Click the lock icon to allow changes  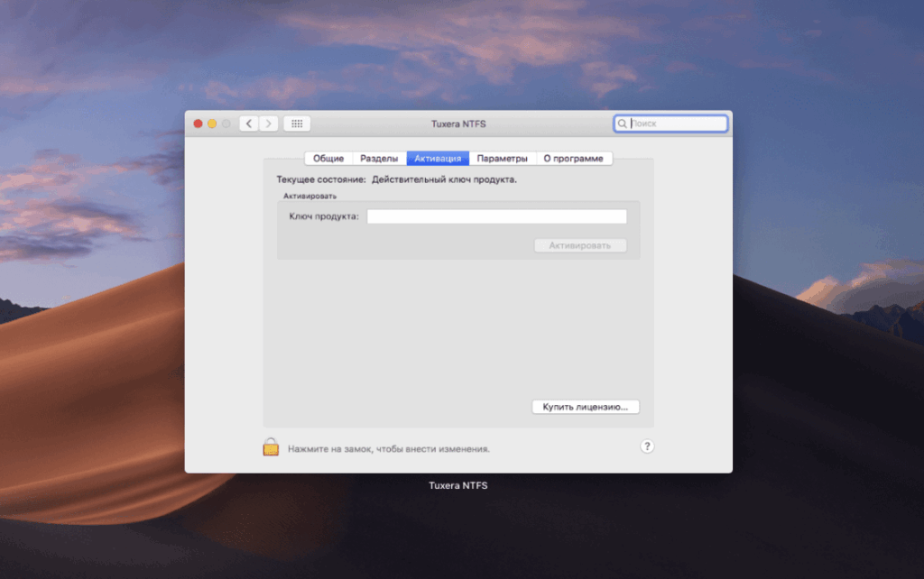coord(271,447)
